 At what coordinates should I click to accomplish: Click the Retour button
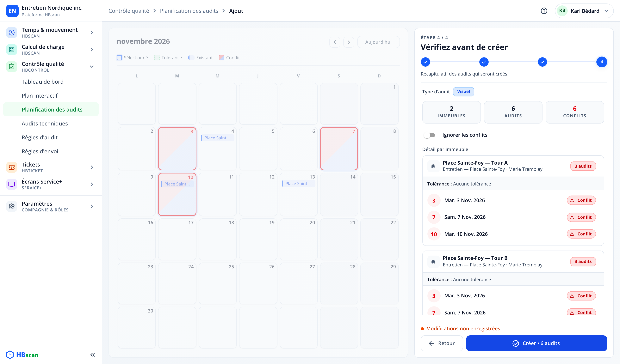[x=442, y=343]
